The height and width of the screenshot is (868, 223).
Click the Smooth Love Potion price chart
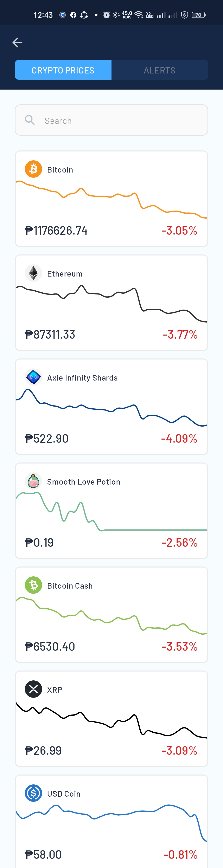click(x=111, y=512)
